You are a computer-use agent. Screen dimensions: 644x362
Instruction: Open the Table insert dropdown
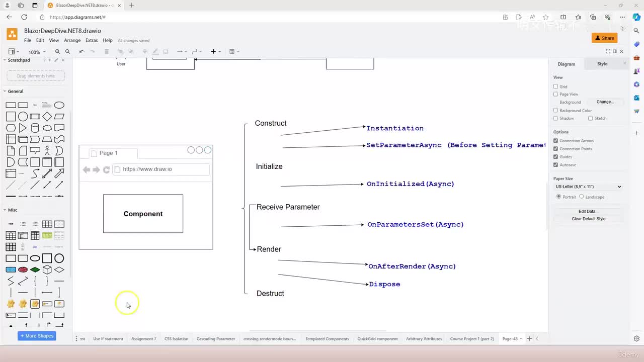234,52
